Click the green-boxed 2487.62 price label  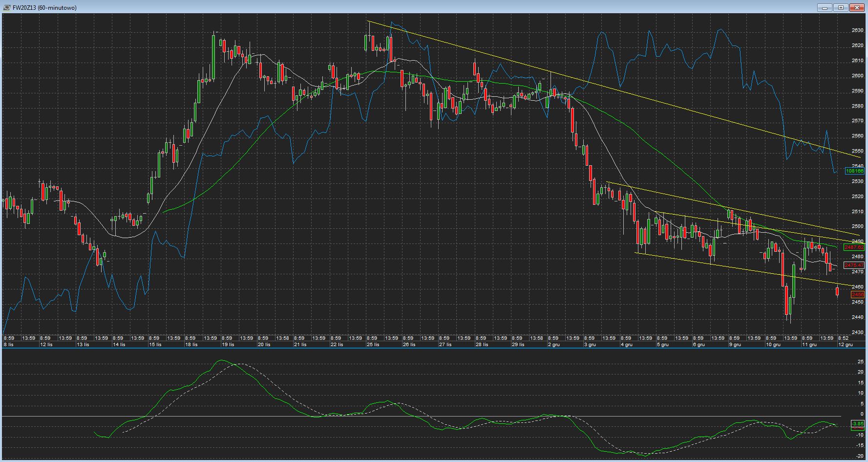point(854,248)
